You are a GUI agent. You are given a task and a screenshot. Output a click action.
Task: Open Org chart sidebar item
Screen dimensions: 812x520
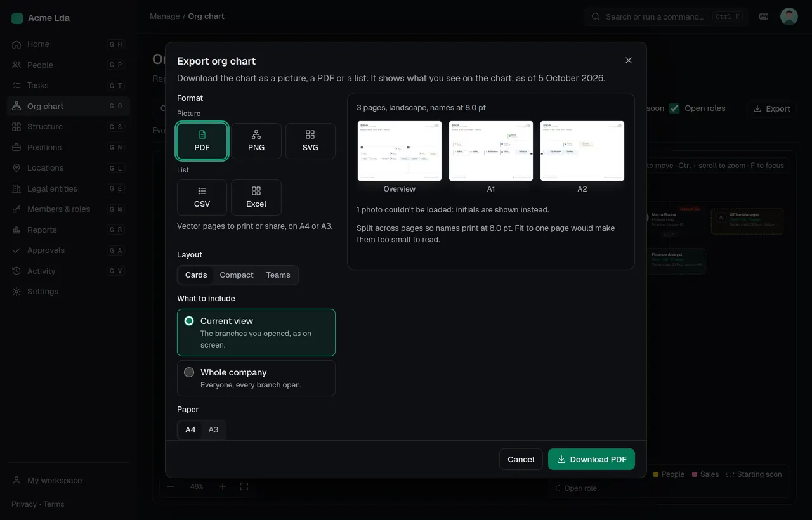(x=69, y=106)
